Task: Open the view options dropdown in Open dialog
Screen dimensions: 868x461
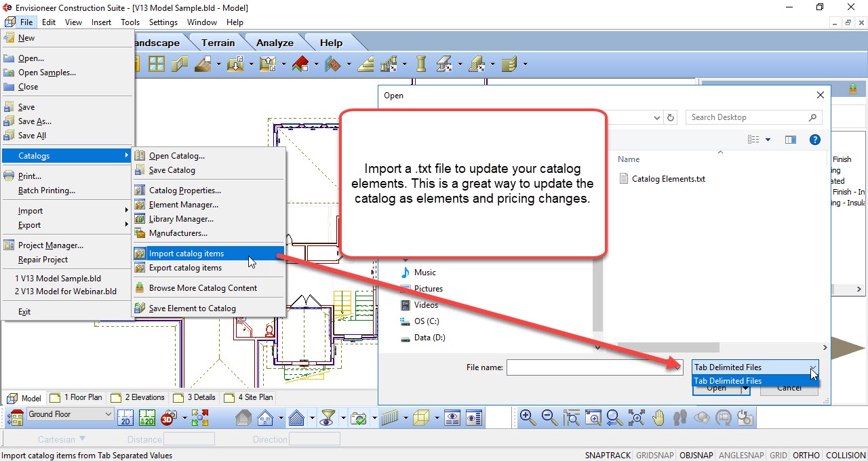Action: point(768,140)
